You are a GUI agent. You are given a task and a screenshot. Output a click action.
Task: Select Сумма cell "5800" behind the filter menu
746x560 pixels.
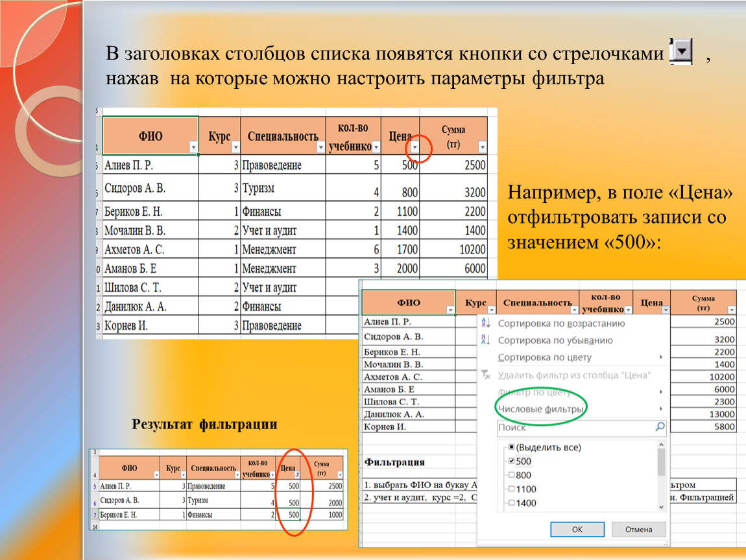703,426
